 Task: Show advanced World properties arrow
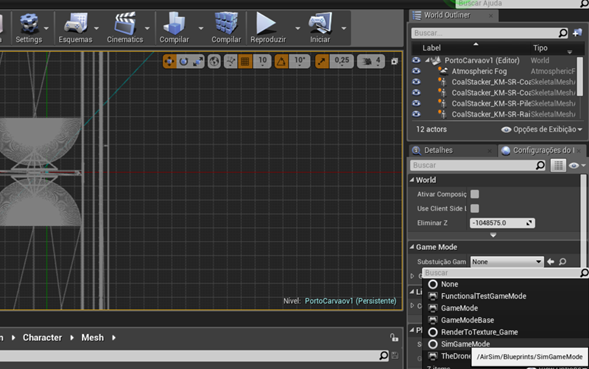coord(493,235)
